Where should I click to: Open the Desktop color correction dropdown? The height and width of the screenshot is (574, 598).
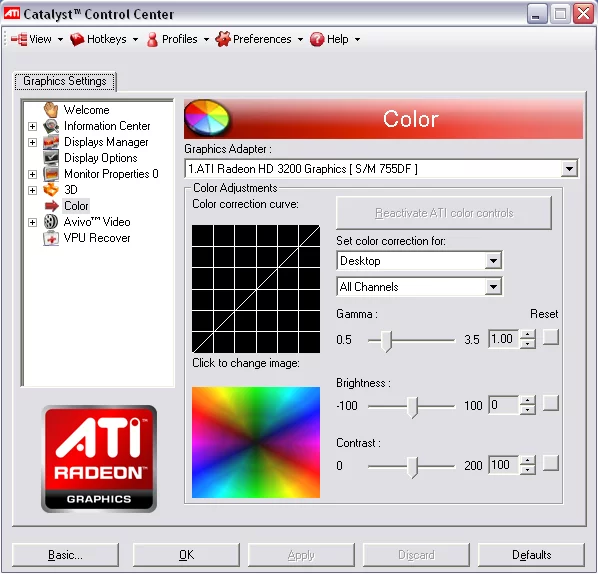pyautogui.click(x=493, y=261)
